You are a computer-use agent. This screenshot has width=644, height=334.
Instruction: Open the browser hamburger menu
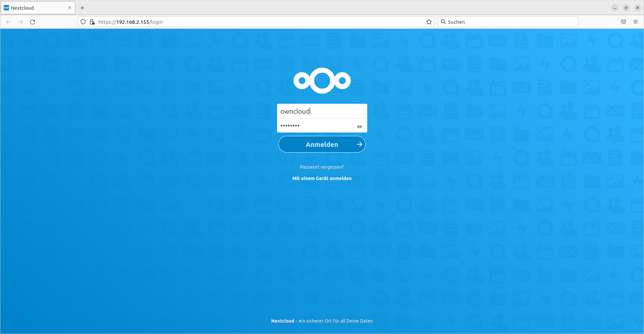pos(636,22)
